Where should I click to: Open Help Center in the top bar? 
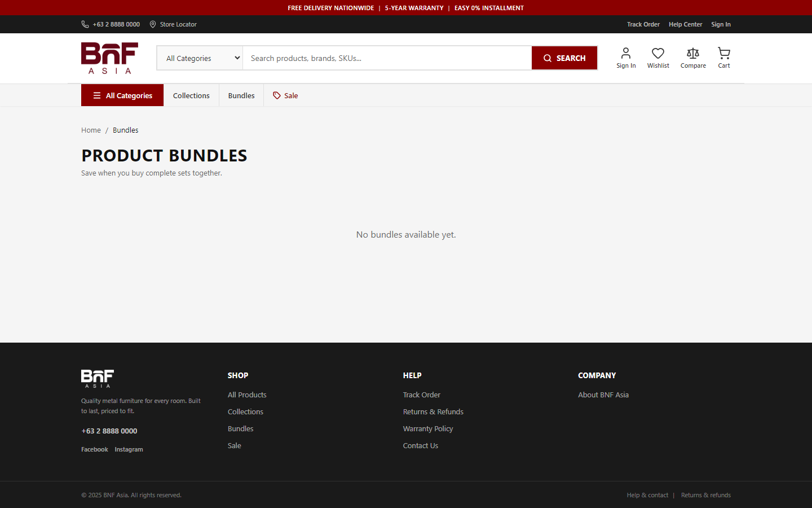[686, 24]
